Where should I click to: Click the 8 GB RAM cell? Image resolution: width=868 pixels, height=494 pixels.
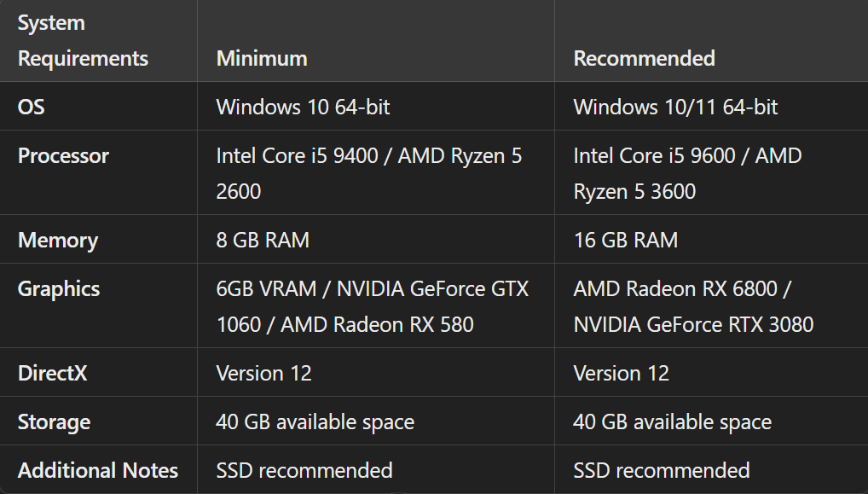pos(263,241)
